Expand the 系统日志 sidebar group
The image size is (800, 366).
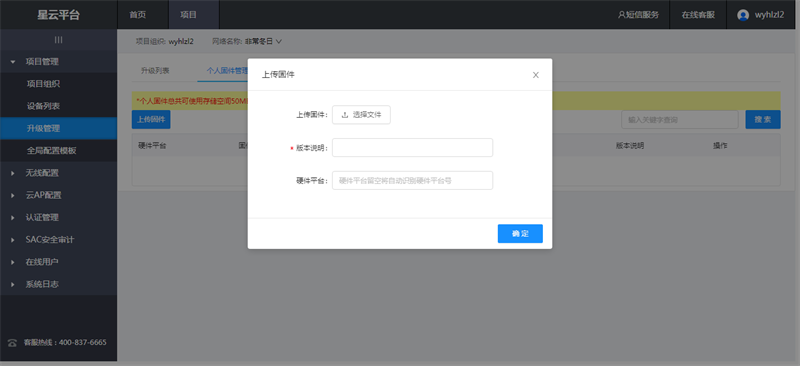click(x=59, y=284)
